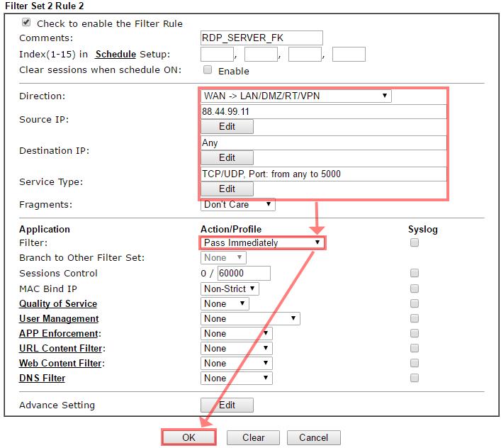501x448 pixels.
Task: Expand the User Management dropdown
Action: pyautogui.click(x=250, y=319)
